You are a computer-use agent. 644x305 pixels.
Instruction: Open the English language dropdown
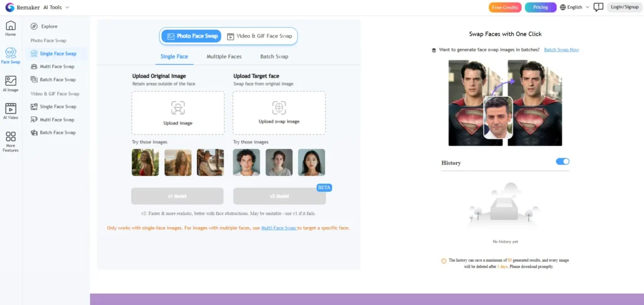click(575, 8)
